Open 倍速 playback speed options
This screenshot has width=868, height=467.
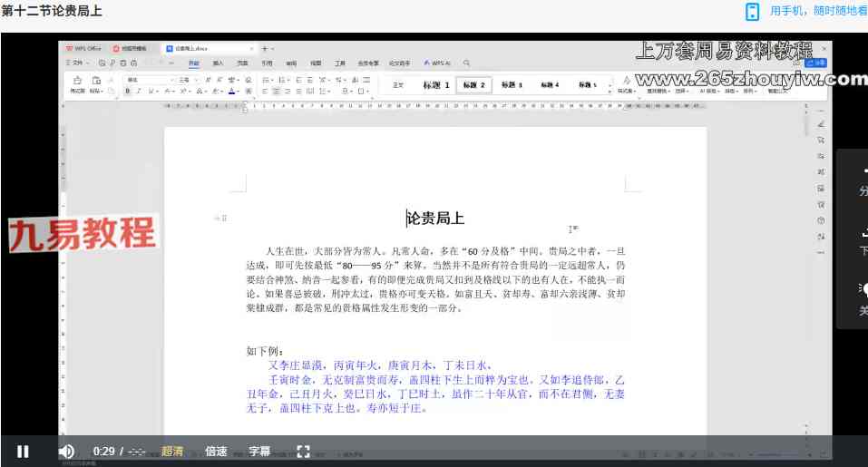click(216, 451)
